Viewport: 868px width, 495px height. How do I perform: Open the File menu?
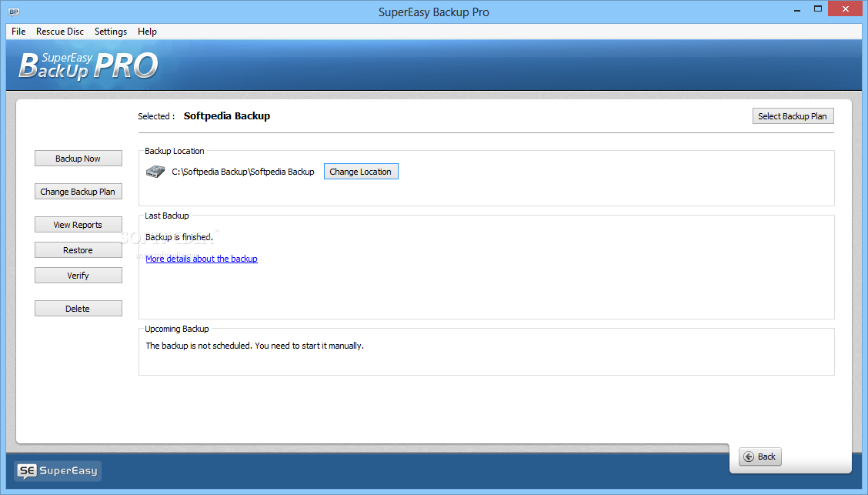[18, 32]
